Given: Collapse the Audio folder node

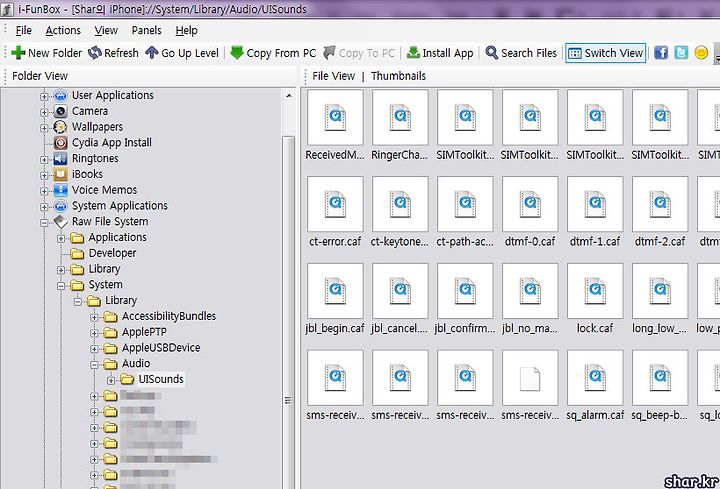Looking at the screenshot, I should click(x=94, y=365).
